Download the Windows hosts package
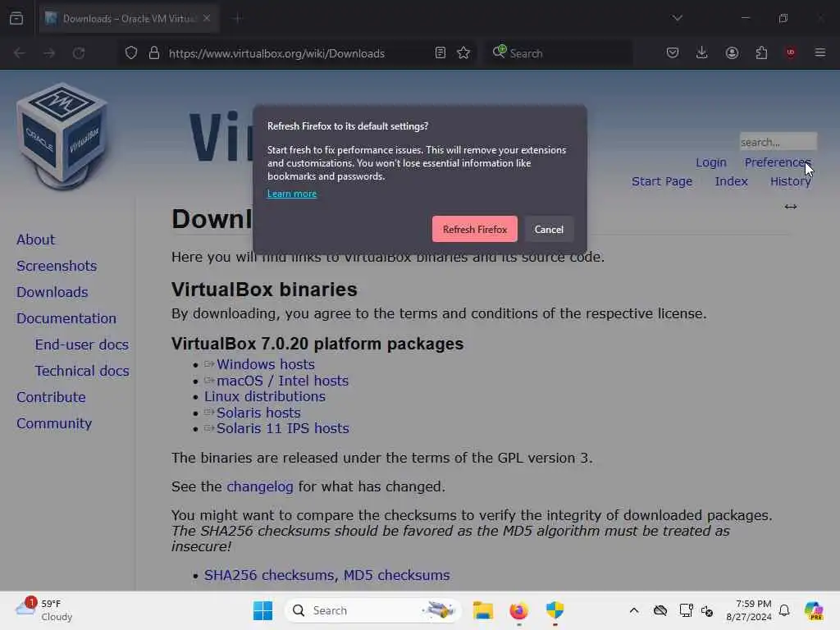The width and height of the screenshot is (840, 630). coord(265,364)
